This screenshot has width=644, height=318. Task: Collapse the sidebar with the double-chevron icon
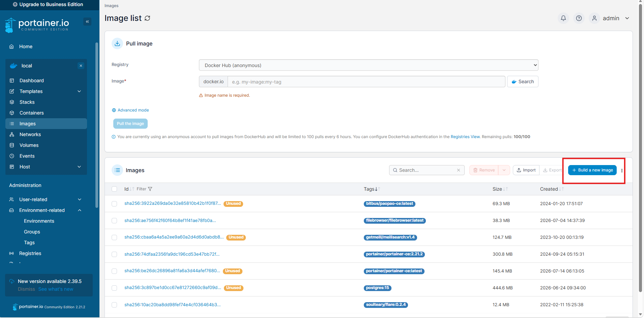tap(87, 22)
